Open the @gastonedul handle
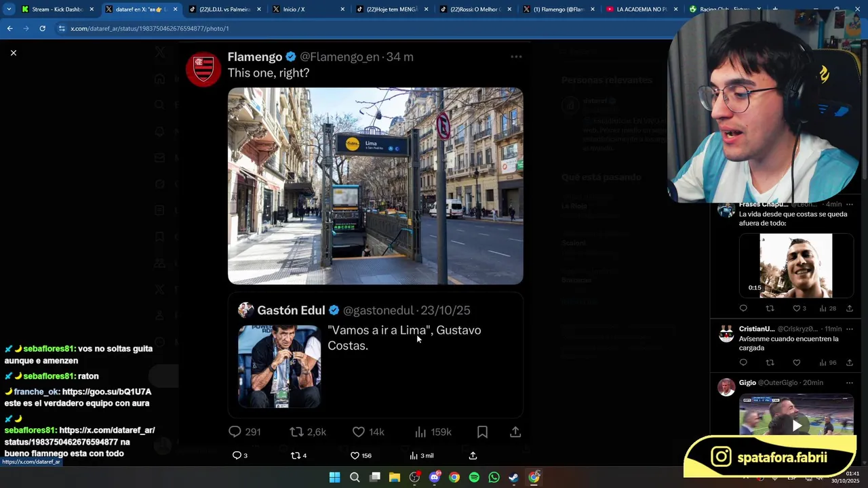This screenshot has height=488, width=868. (x=378, y=310)
